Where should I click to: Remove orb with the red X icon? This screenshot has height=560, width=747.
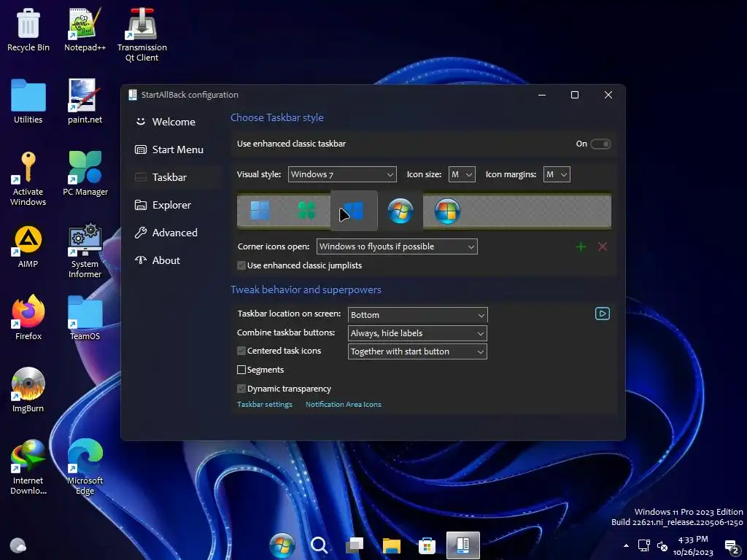coord(602,246)
